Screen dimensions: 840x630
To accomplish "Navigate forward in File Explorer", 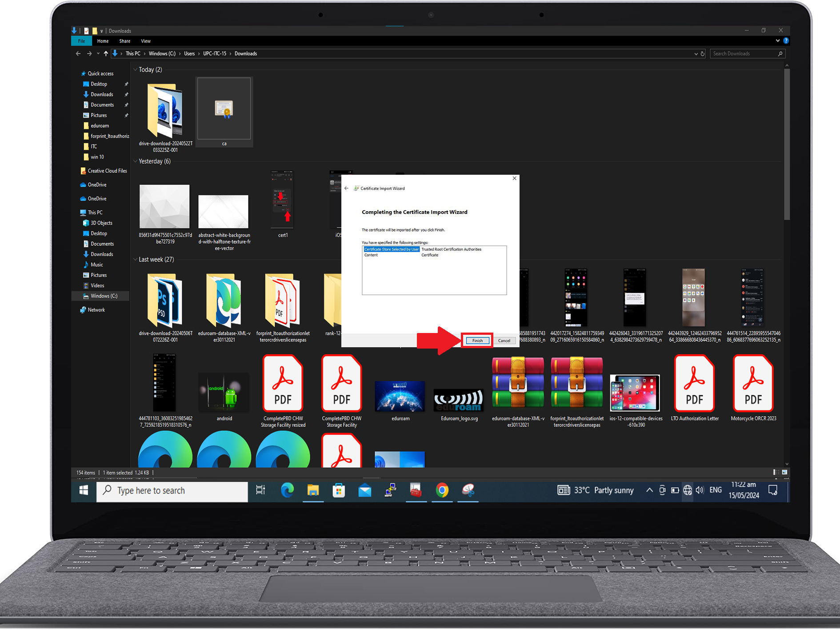I will tap(89, 54).
